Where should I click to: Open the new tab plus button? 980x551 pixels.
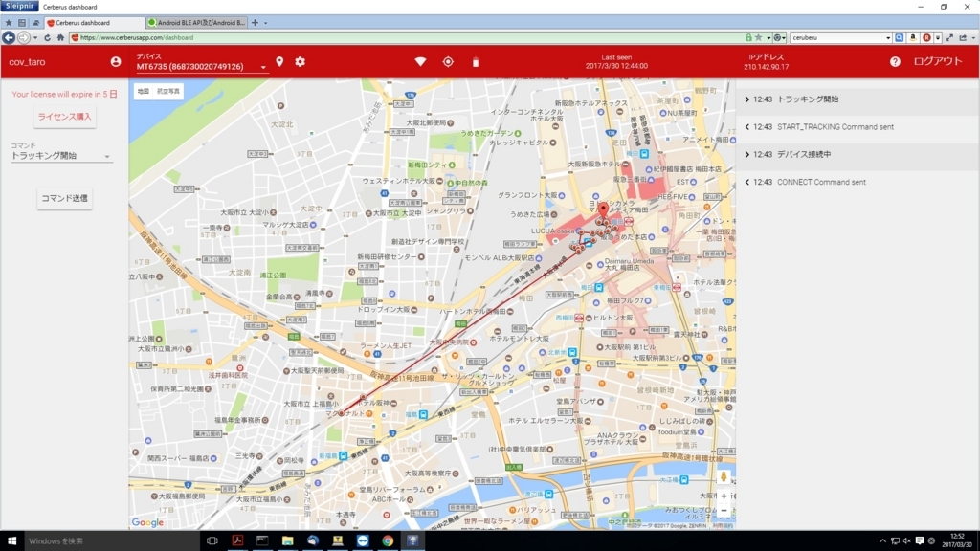point(255,23)
